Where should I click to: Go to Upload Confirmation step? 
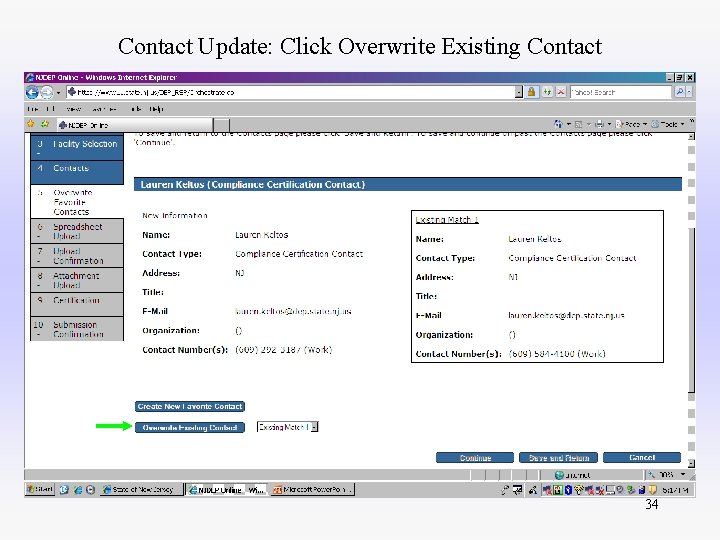[x=77, y=256]
